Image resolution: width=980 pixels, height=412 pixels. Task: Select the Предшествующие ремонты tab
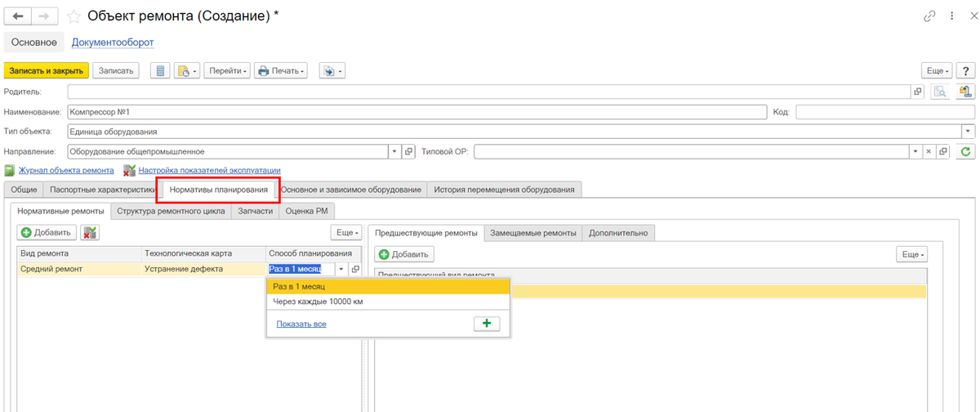click(x=426, y=233)
